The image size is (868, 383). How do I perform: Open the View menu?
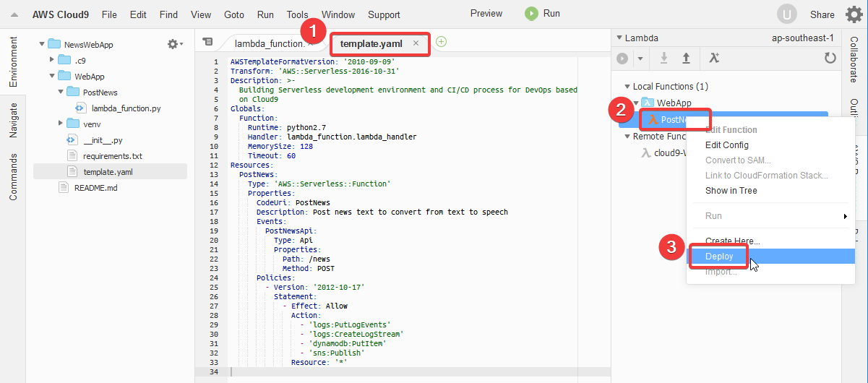pyautogui.click(x=201, y=14)
